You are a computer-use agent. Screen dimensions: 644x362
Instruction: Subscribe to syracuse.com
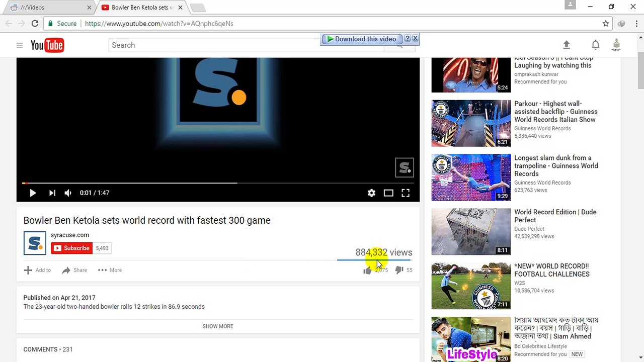[x=71, y=248]
